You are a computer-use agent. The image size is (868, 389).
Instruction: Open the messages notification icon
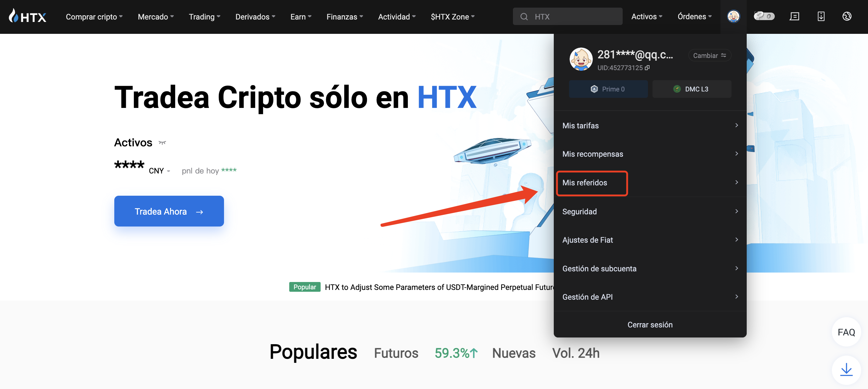pos(794,16)
